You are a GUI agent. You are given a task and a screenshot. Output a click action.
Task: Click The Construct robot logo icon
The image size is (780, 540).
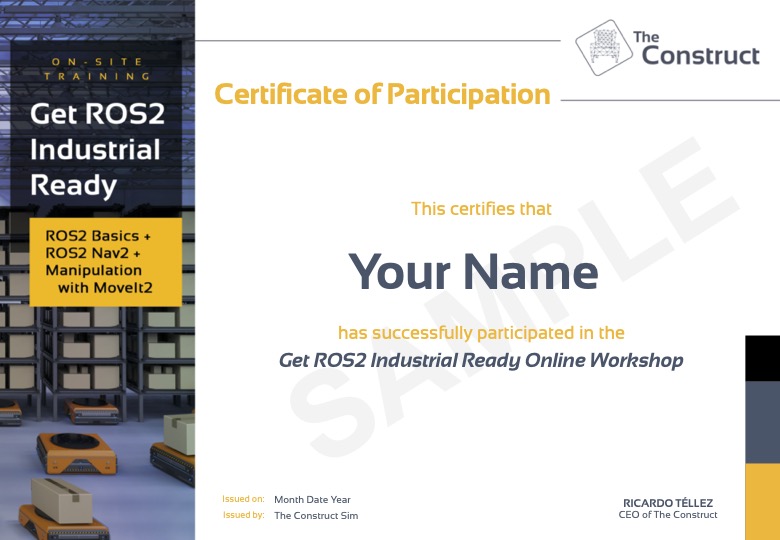click(x=604, y=46)
